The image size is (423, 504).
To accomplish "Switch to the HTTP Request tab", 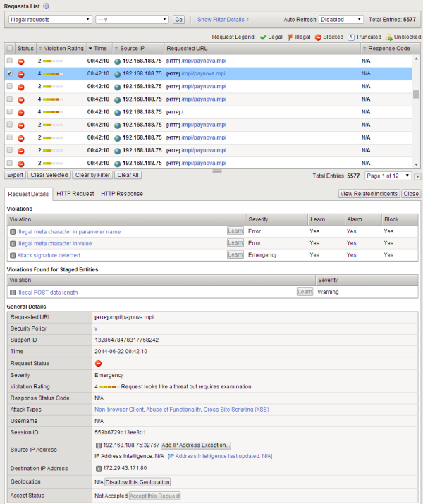I will [x=75, y=194].
